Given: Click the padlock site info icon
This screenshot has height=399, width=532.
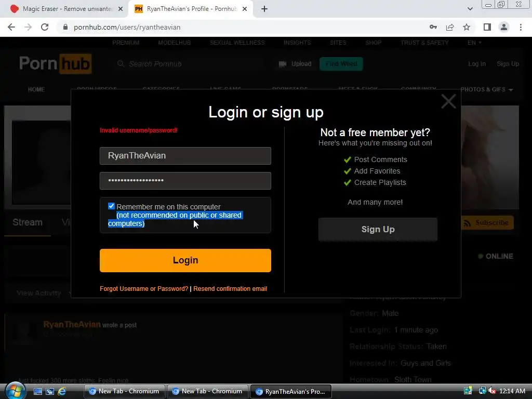Looking at the screenshot, I should pos(65,27).
